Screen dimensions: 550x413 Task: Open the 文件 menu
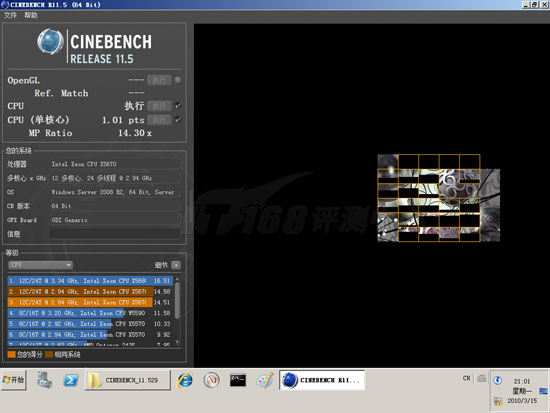[x=10, y=15]
